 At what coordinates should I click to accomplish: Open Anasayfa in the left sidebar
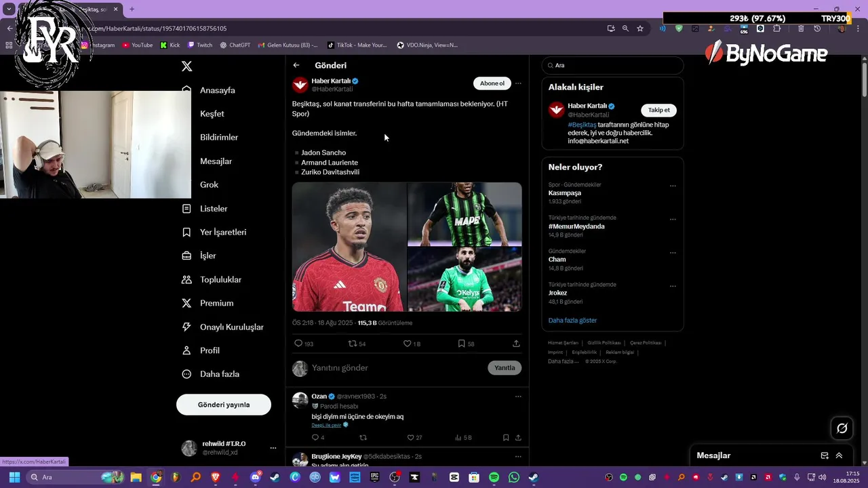point(217,90)
